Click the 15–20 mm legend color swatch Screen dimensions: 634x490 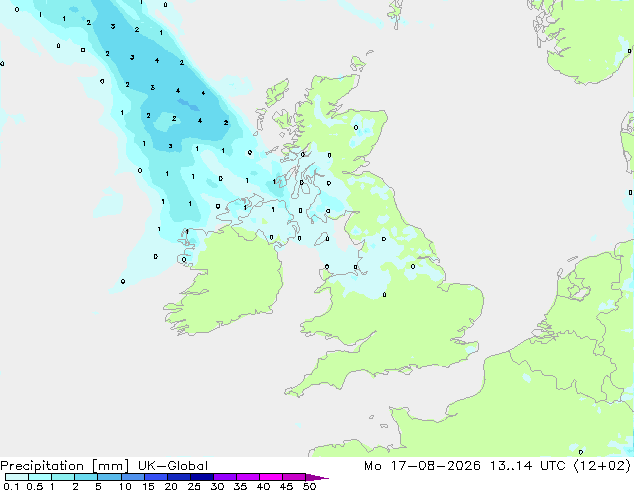156,477
